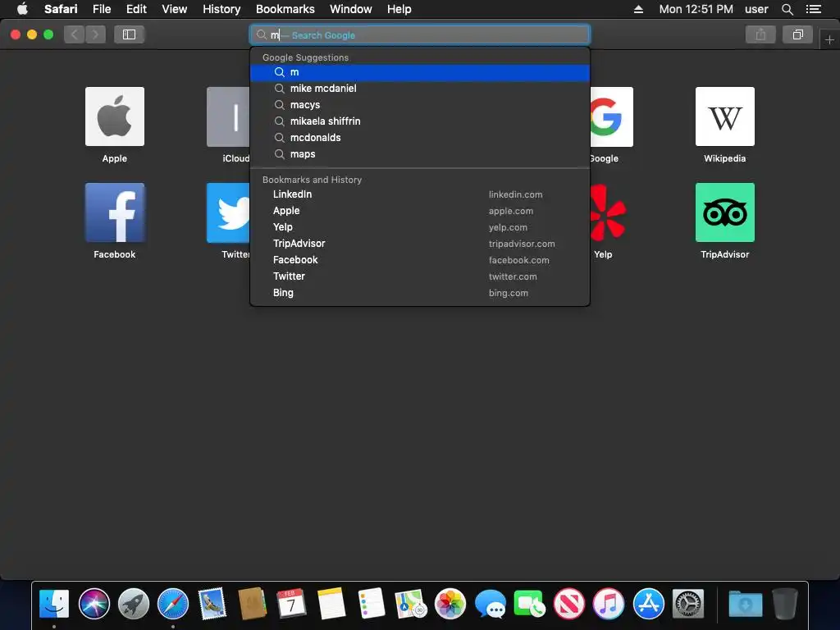Viewport: 840px width, 630px height.
Task: Open Facebook bookmark facebook.com
Action: [x=420, y=260]
